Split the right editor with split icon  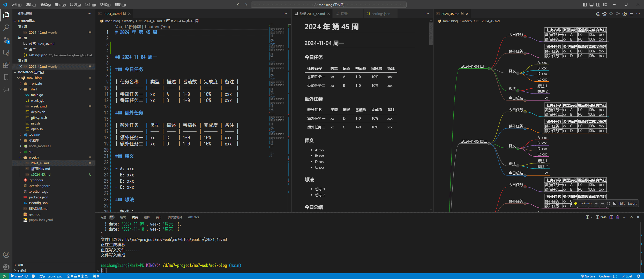tap(631, 14)
